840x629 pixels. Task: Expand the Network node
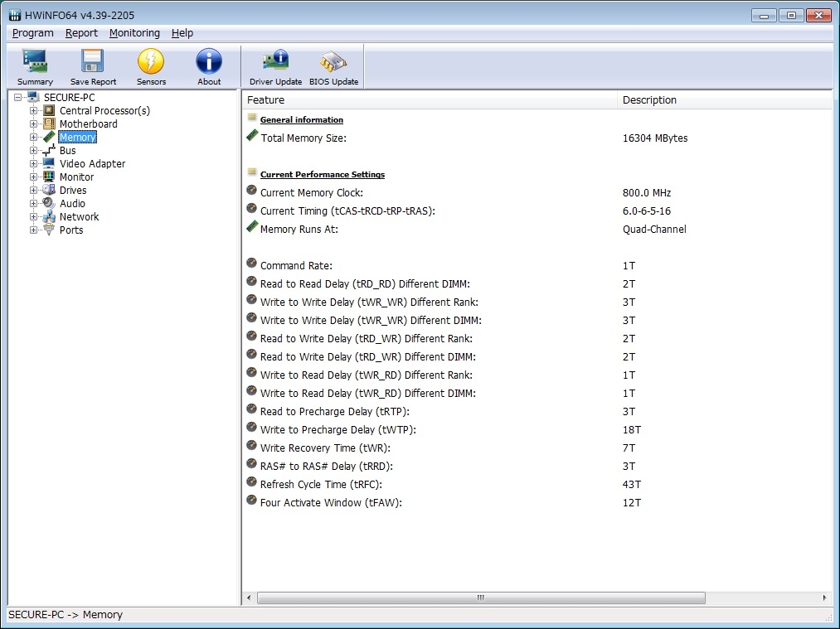click(x=33, y=217)
